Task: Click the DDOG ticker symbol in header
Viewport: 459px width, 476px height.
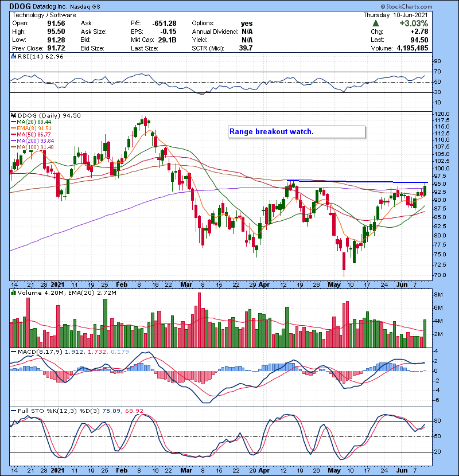Action: 20,6
